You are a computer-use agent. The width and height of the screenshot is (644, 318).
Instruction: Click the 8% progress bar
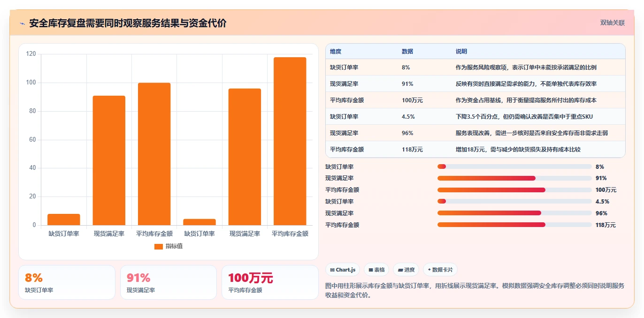click(514, 167)
